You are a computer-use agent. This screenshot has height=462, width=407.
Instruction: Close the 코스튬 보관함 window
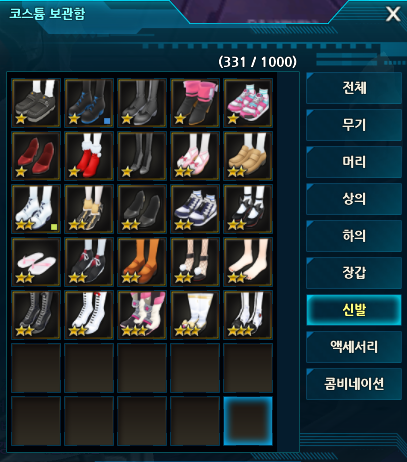tap(393, 14)
